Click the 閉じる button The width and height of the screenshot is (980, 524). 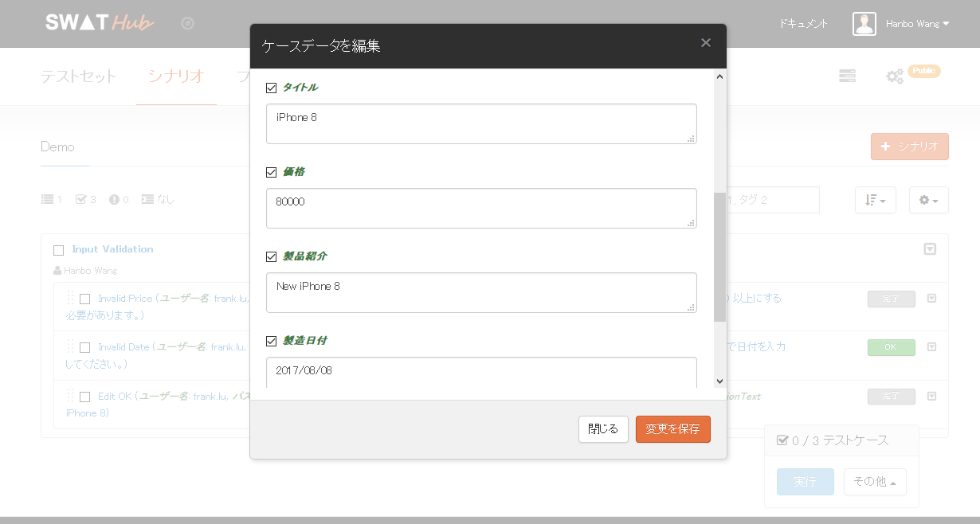[603, 429]
